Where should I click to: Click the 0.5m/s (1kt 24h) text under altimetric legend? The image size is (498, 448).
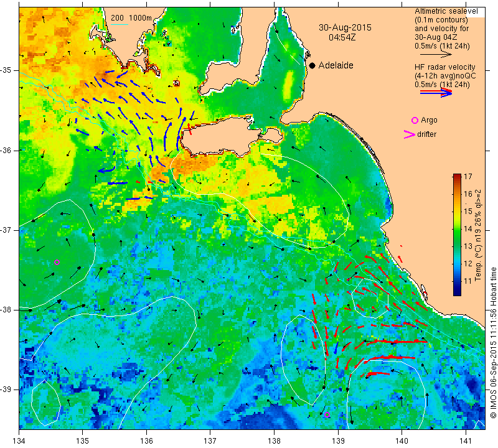click(x=442, y=46)
